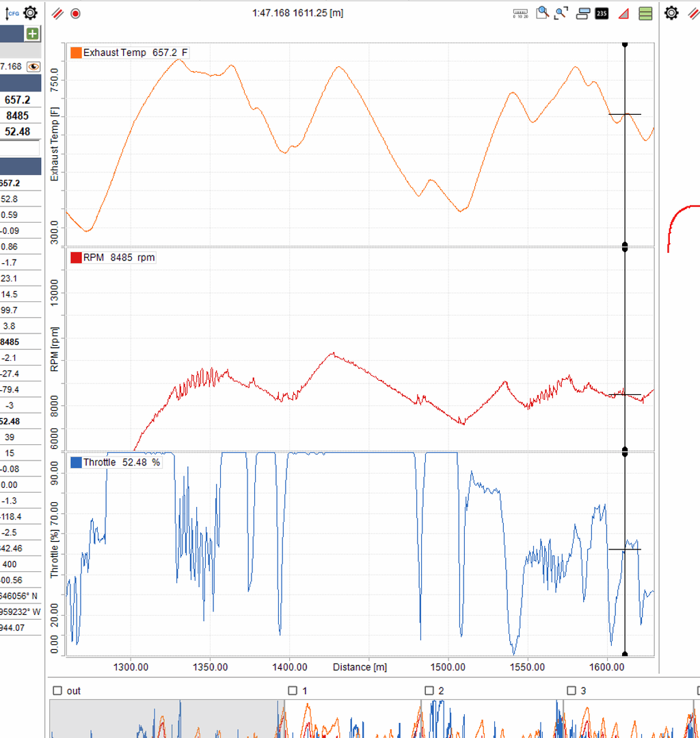Tick the "out" lap checkbox
This screenshot has width=700, height=738.
click(x=57, y=690)
